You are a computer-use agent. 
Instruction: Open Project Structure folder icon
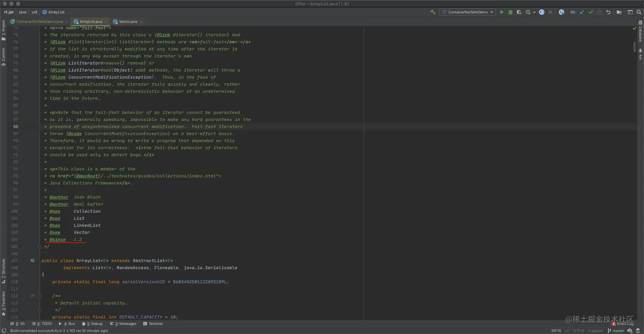[619, 12]
